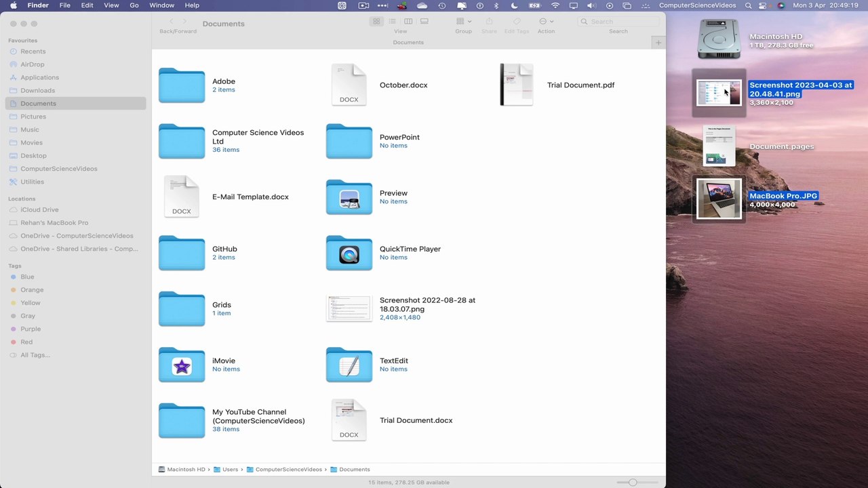Click in the Search field
The width and height of the screenshot is (868, 488).
click(x=618, y=22)
